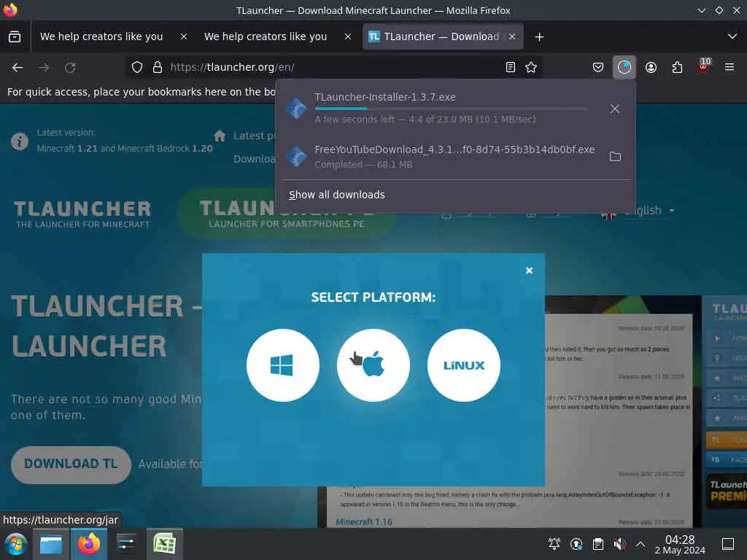Open the file manager in taskbar
This screenshot has height=560, width=747.
51,544
